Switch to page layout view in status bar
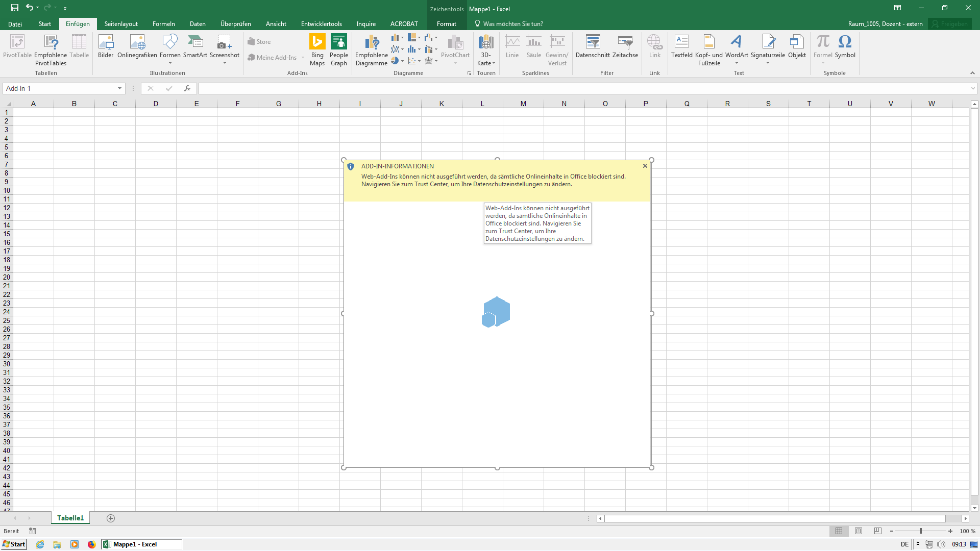This screenshot has width=980, height=551. (x=859, y=531)
